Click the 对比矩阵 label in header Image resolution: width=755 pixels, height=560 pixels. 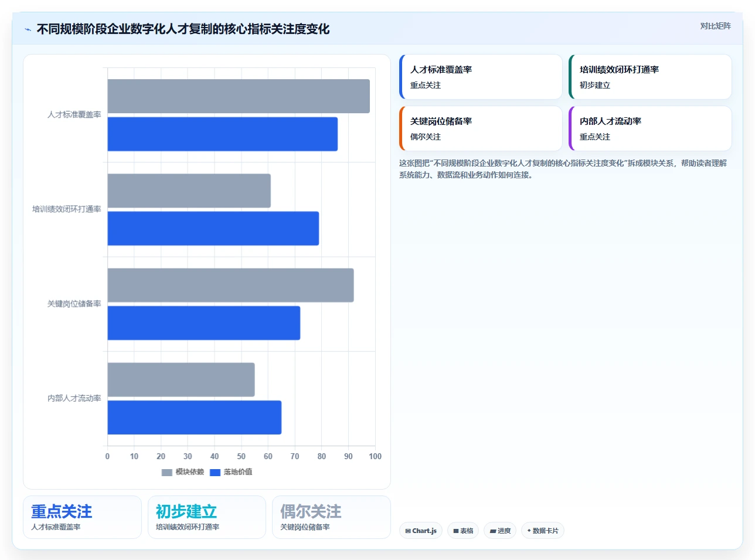pos(715,26)
